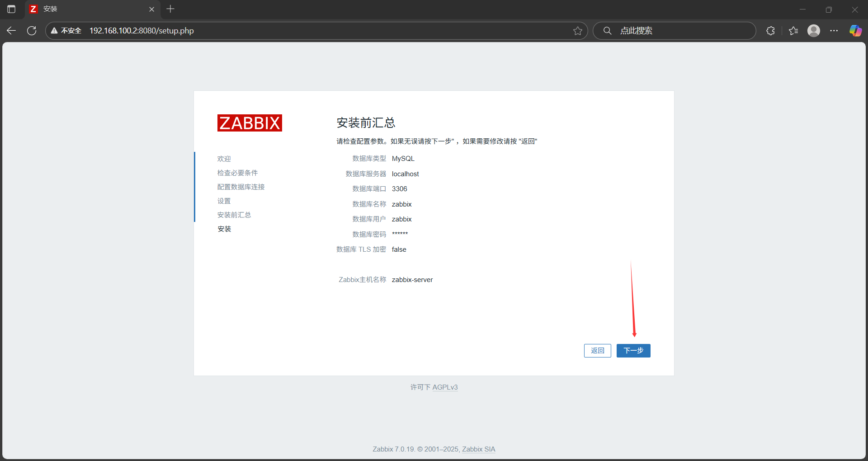Click the browser back arrow
The image size is (868, 461).
(x=11, y=31)
